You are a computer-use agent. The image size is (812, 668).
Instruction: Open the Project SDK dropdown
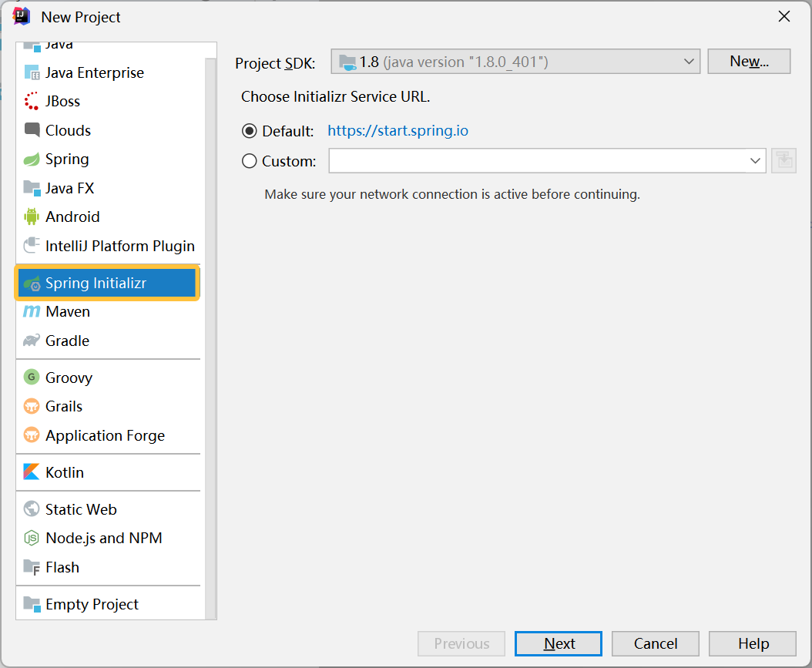click(515, 62)
